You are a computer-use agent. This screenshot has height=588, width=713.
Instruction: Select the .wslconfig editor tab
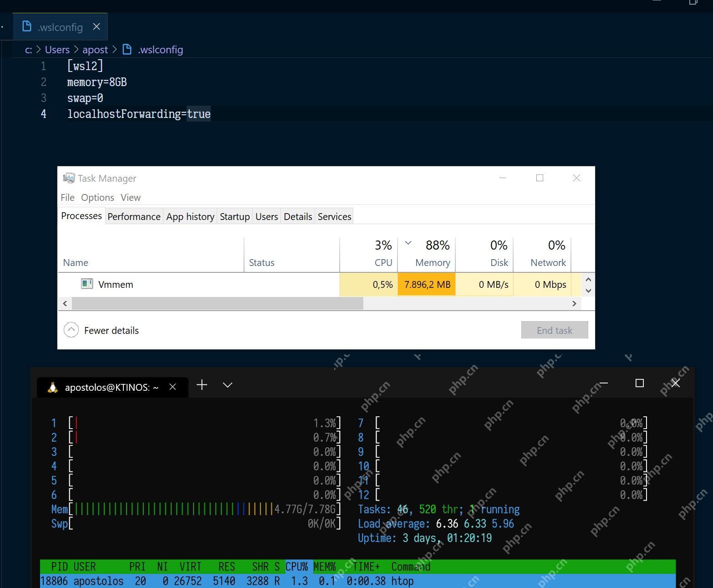click(x=61, y=27)
